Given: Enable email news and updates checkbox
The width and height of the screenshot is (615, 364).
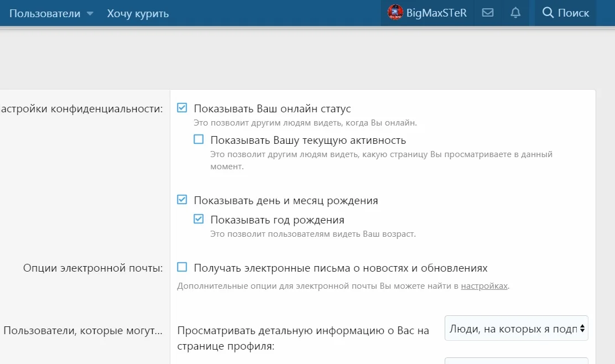Looking at the screenshot, I should 182,268.
